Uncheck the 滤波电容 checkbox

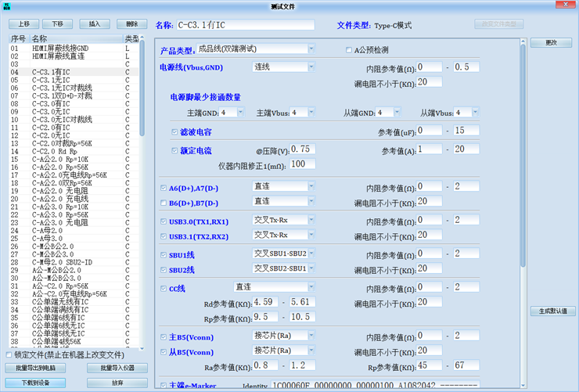pyautogui.click(x=174, y=131)
